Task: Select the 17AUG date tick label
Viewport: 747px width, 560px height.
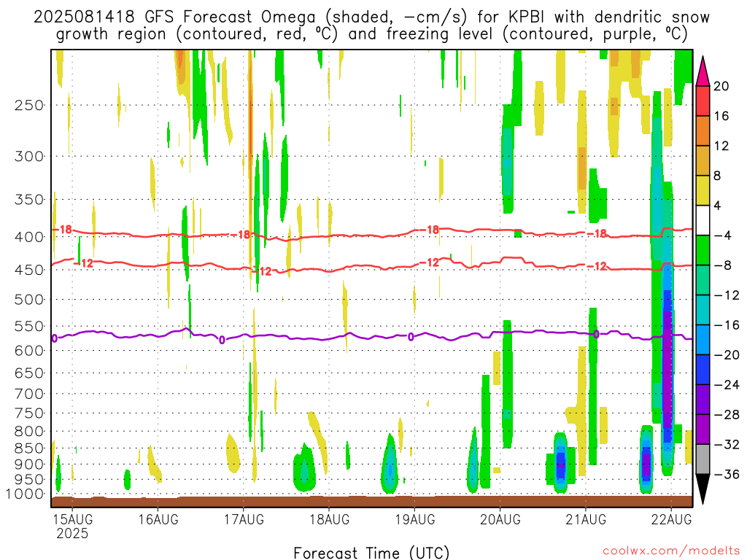Action: click(x=244, y=519)
